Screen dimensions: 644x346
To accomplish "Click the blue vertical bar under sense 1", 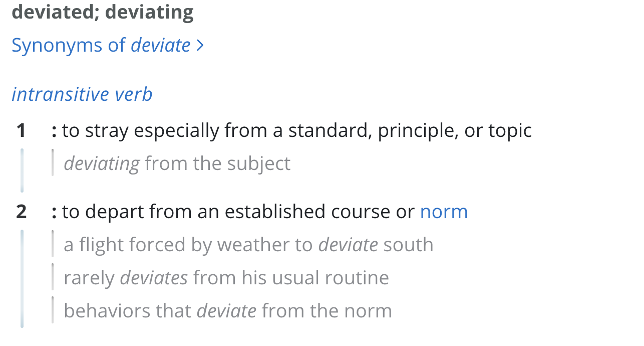I will [22, 170].
